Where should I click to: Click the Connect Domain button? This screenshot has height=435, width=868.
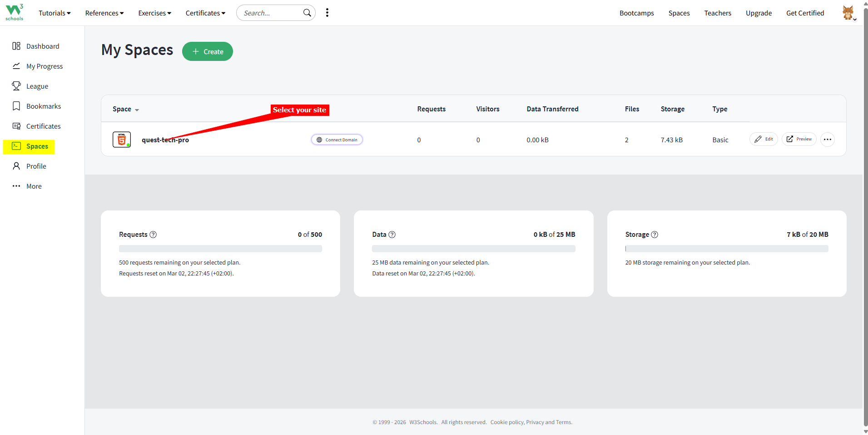click(337, 140)
